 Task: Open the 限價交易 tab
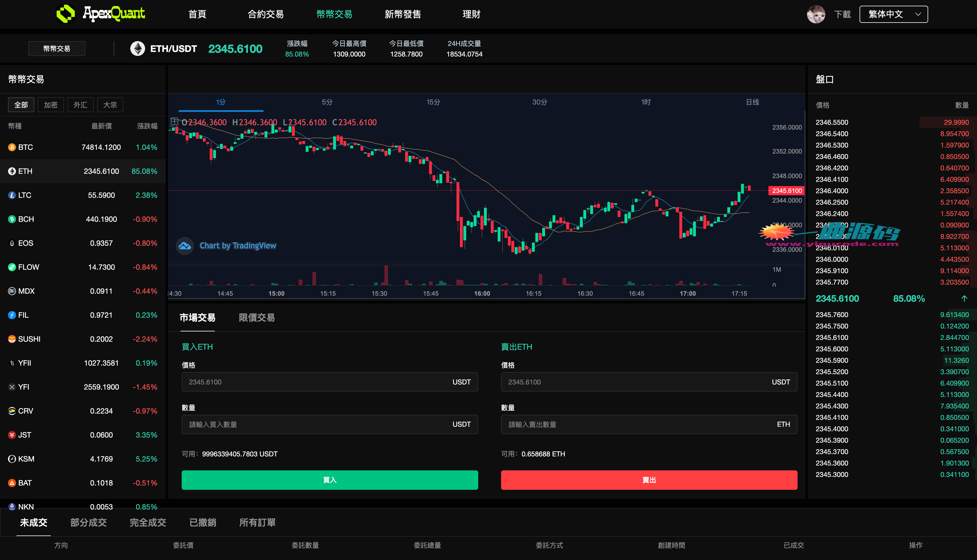[256, 318]
